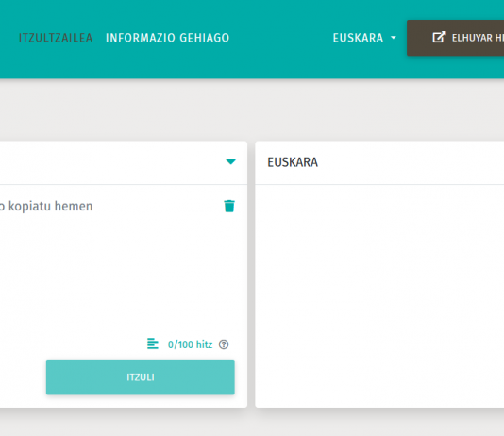The image size is (504, 436).
Task: Open the INFORMAZIO GEHIAGO menu item
Action: pyautogui.click(x=167, y=38)
